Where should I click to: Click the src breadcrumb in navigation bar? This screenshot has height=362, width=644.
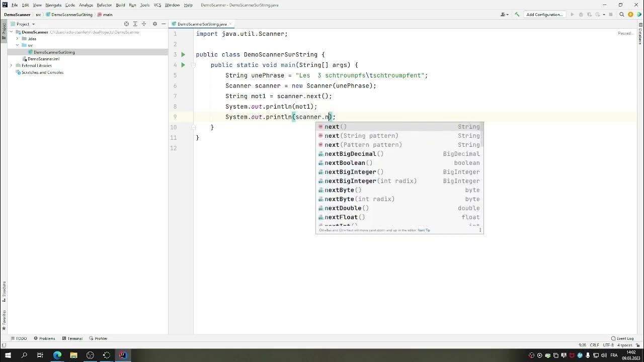click(x=38, y=15)
